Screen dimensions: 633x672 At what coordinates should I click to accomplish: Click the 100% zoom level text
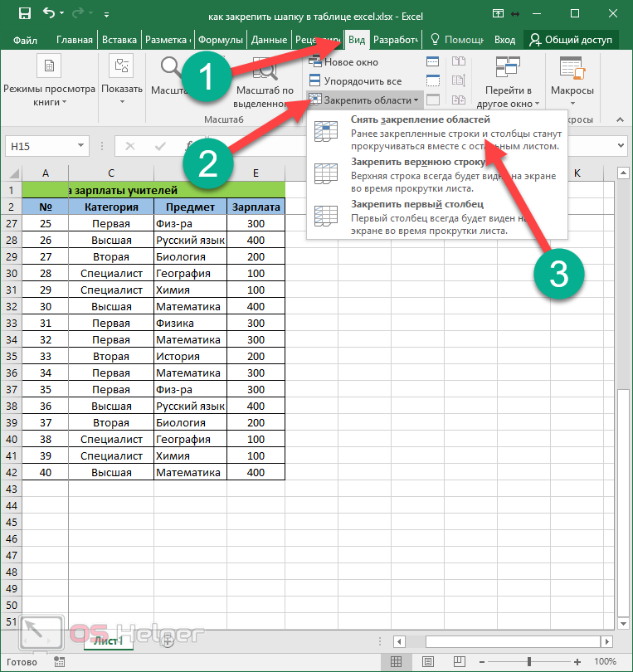605,662
